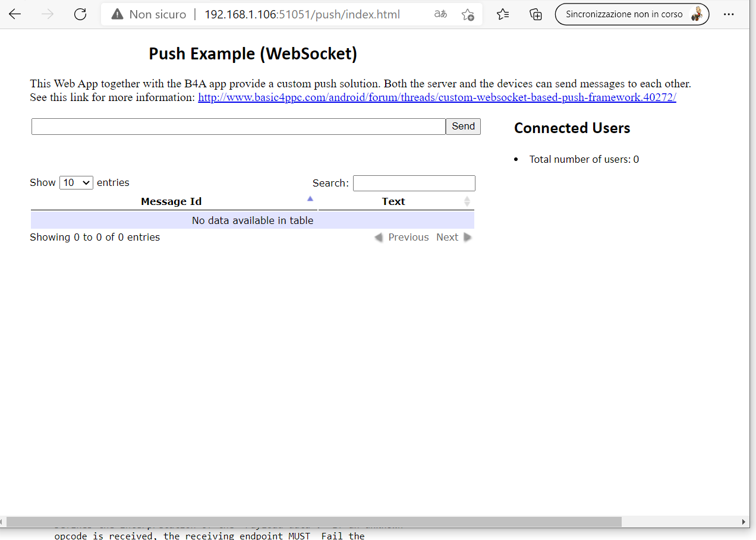Open the Show entries dropdown
Image resolution: width=756 pixels, height=540 pixels.
click(x=76, y=182)
